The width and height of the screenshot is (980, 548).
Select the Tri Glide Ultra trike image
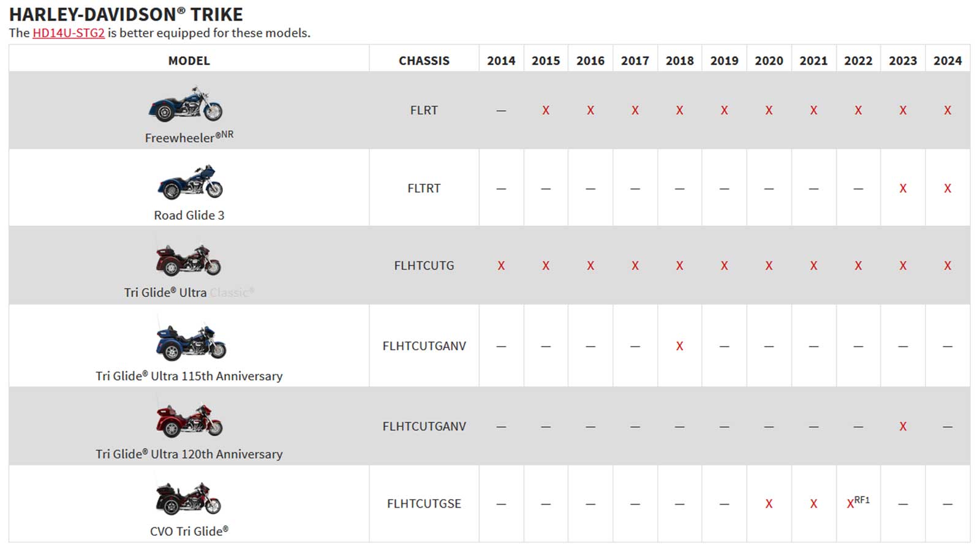tap(188, 260)
